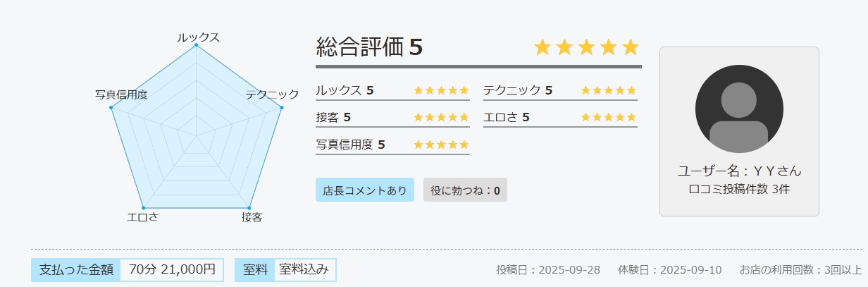Click the default user avatar icon
The height and width of the screenshot is (287, 868).
point(738,109)
